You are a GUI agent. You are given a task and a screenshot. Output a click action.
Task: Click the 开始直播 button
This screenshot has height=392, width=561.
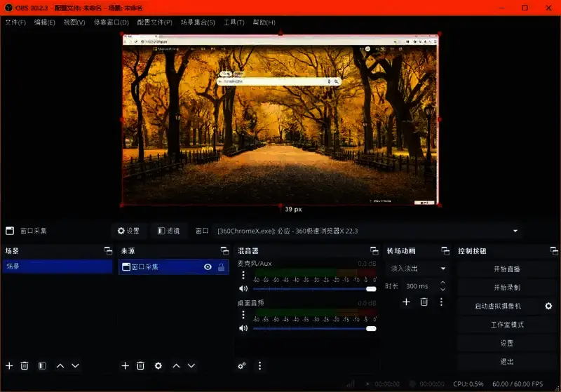506,269
